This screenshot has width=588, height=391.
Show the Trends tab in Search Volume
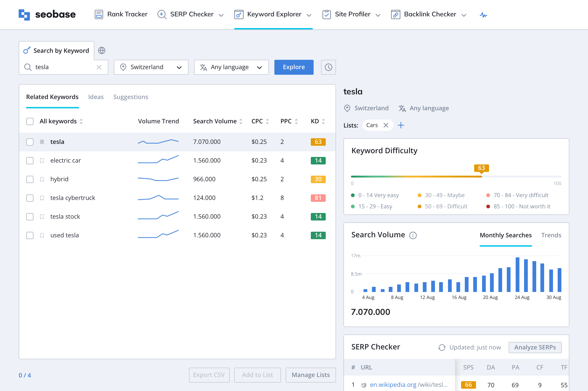(551, 235)
